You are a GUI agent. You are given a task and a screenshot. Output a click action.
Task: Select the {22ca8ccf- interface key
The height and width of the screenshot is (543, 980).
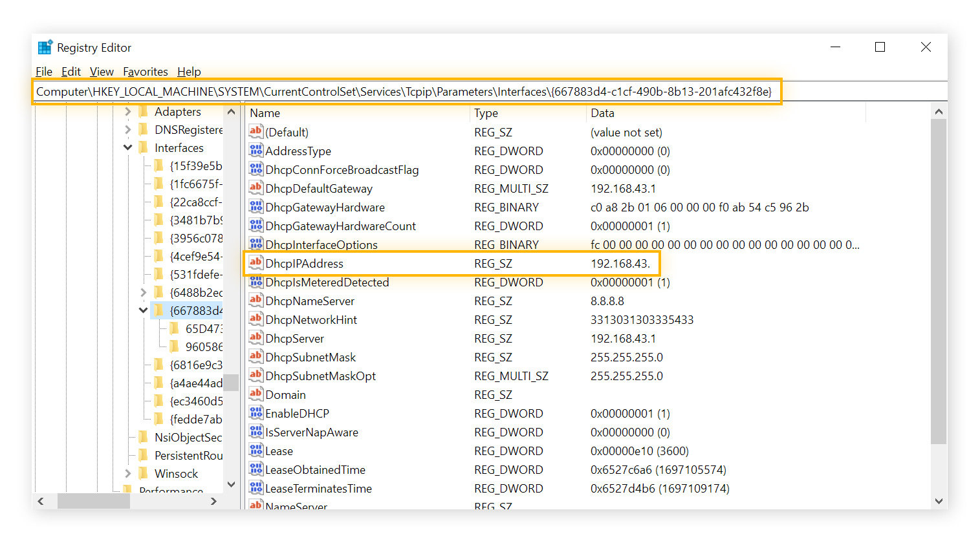coord(196,202)
